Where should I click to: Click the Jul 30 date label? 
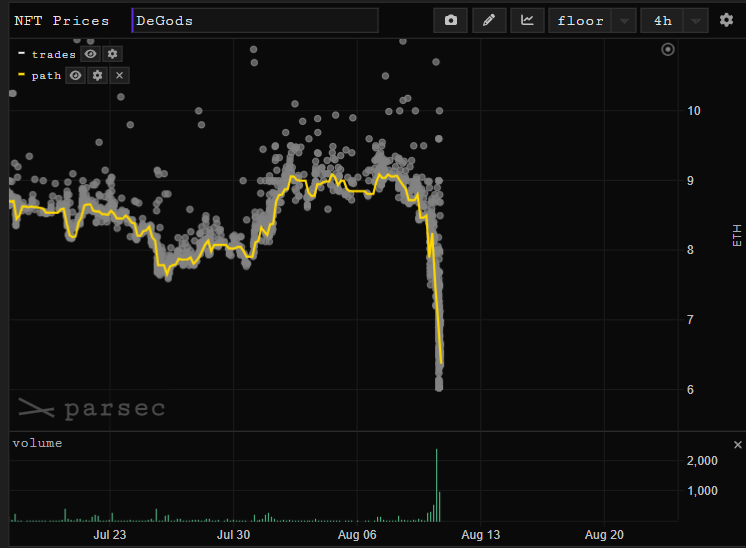click(x=234, y=535)
